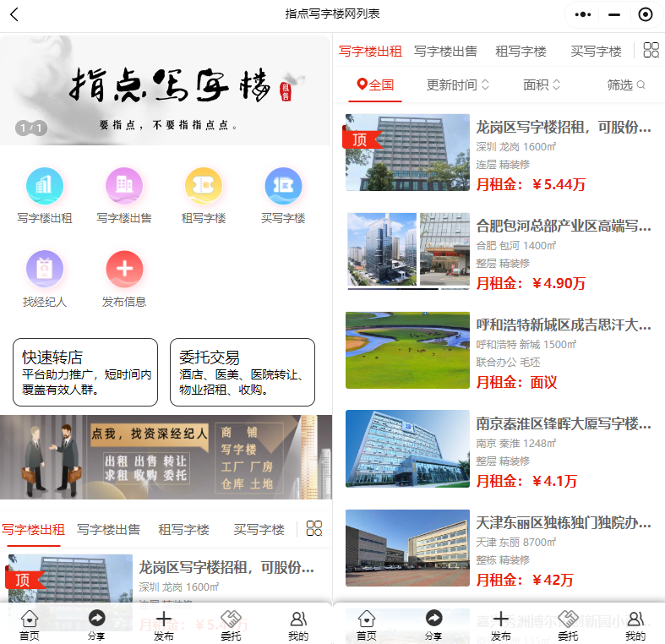Open the 委托交易 card
This screenshot has width=665, height=644.
(x=243, y=372)
